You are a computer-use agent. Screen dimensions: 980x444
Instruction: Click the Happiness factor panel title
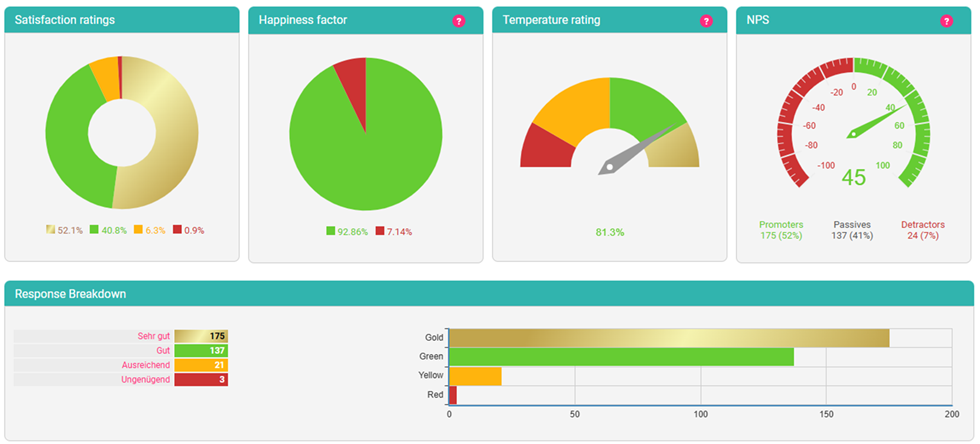303,20
